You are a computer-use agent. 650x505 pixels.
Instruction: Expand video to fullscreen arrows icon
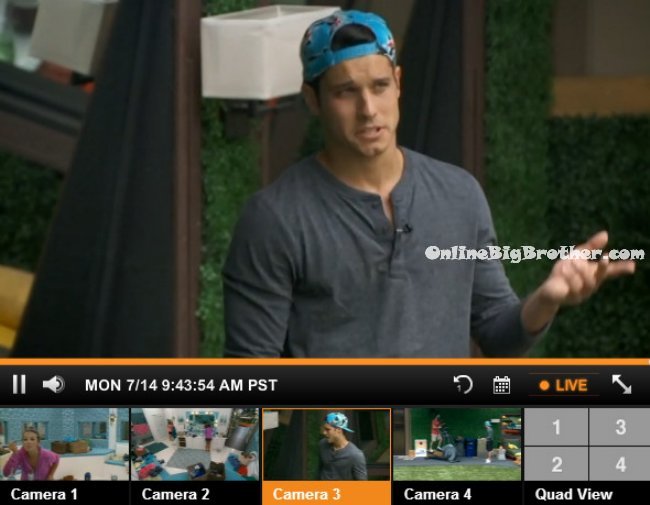[x=622, y=384]
